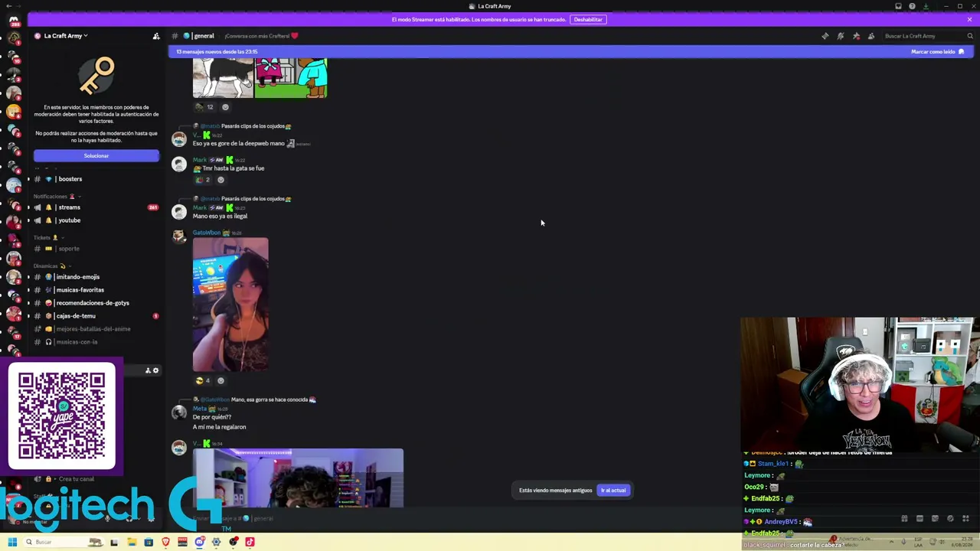Open the threads icon in the channel header
This screenshot has width=980, height=551.
(x=825, y=36)
